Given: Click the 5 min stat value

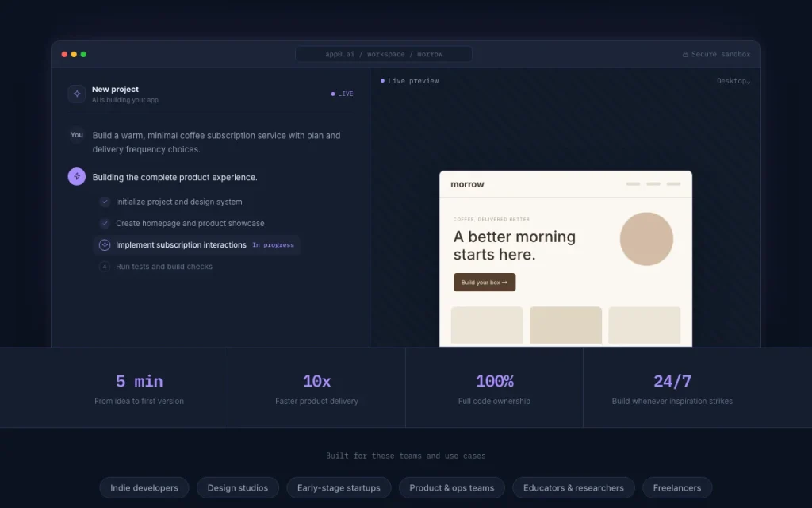Looking at the screenshot, I should click(x=139, y=382).
